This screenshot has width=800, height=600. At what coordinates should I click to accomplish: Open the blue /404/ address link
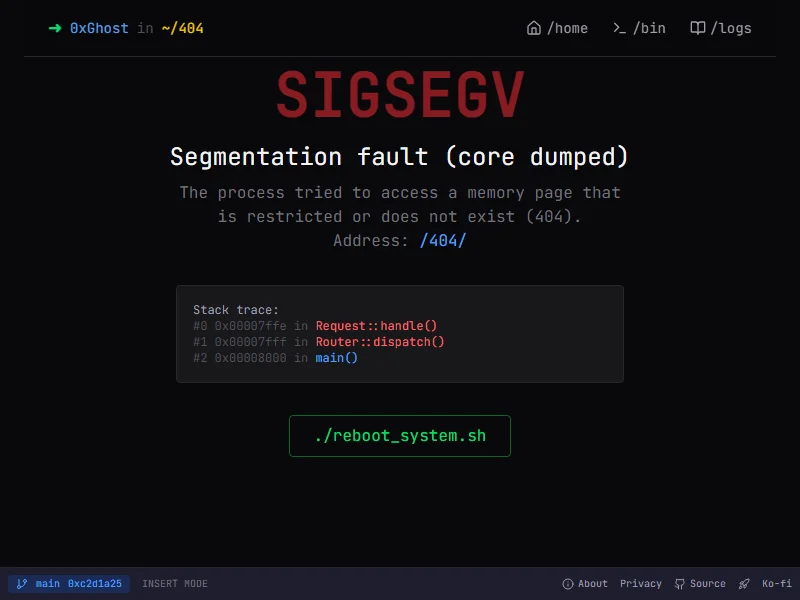pyautogui.click(x=443, y=241)
